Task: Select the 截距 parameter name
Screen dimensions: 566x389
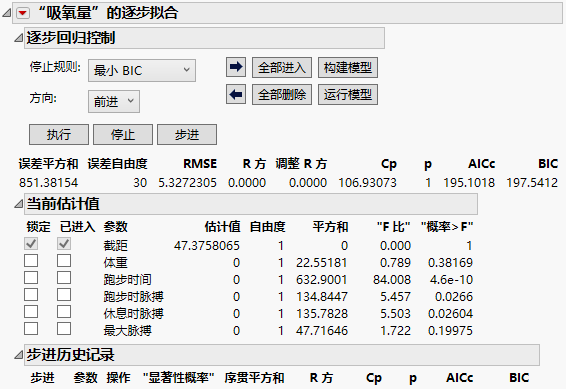Action: coord(116,246)
